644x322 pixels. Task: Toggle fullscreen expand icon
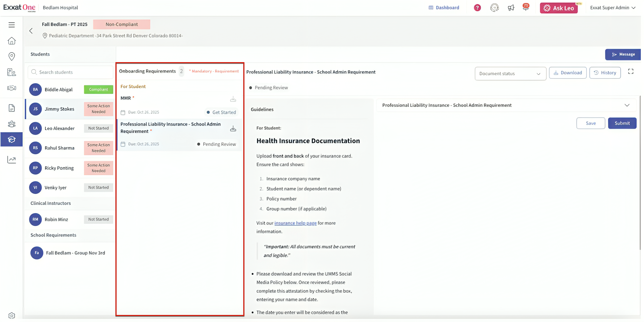coord(631,72)
